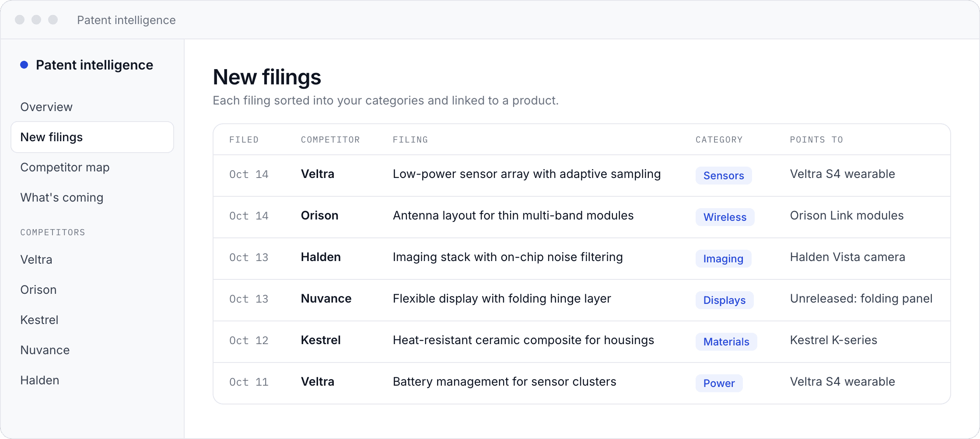Image resolution: width=980 pixels, height=439 pixels.
Task: Click Kestrel in the Oct 12 table row
Action: click(321, 340)
